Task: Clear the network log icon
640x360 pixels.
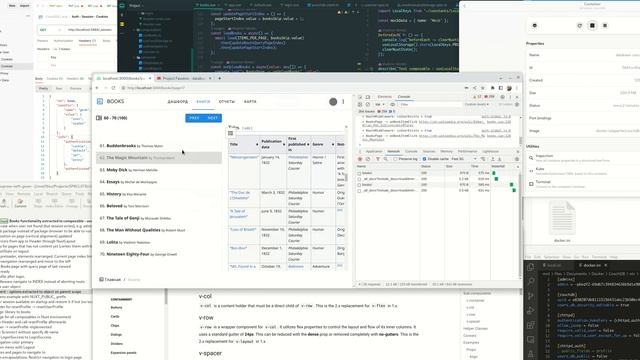Action: [x=368, y=159]
